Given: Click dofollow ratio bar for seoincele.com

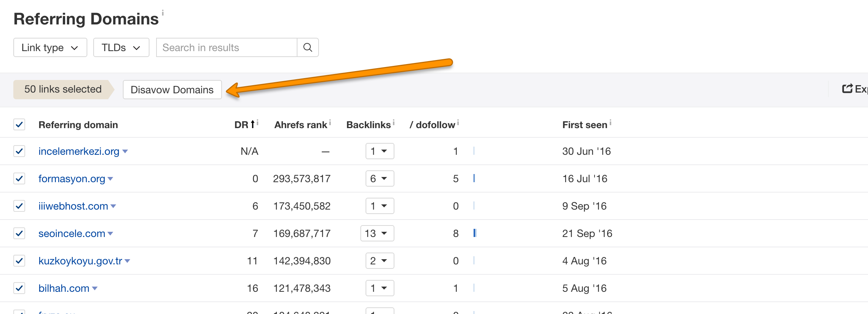Looking at the screenshot, I should (x=475, y=233).
